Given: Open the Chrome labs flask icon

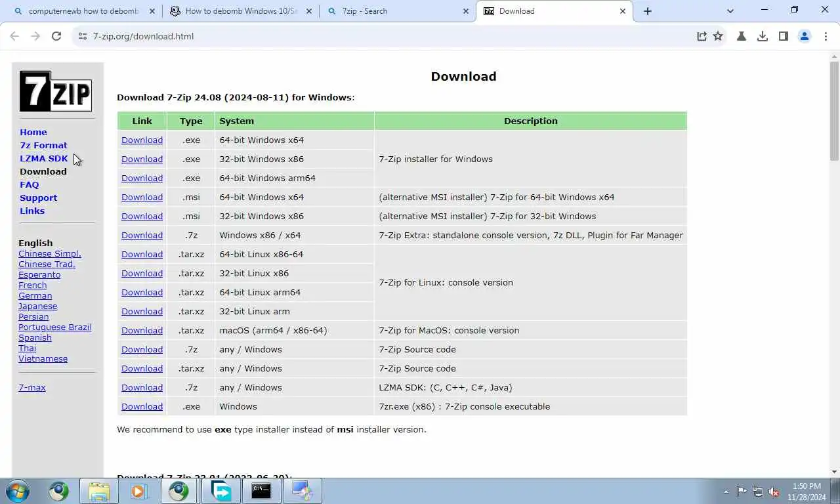Looking at the screenshot, I should [742, 36].
